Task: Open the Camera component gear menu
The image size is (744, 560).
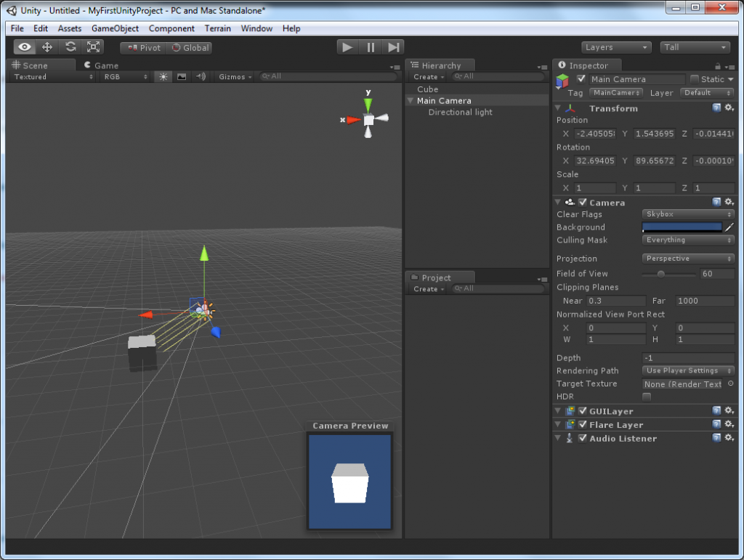Action: pos(729,202)
